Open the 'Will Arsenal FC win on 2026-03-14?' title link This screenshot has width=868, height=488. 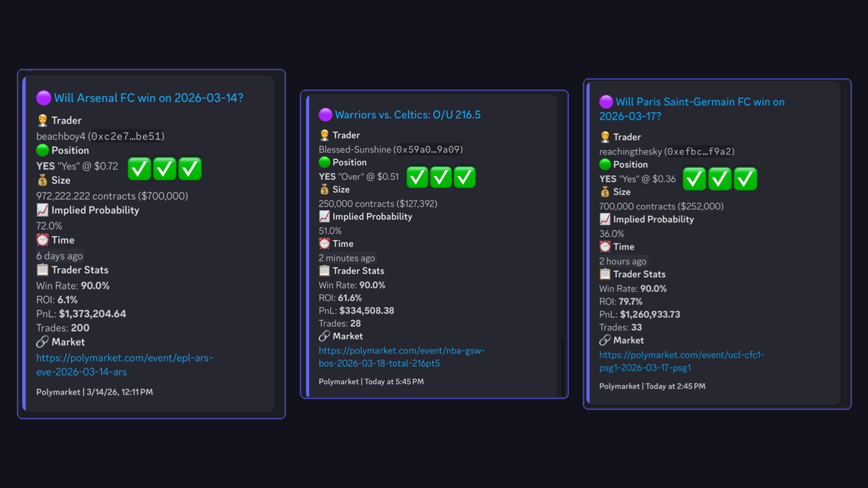click(149, 98)
